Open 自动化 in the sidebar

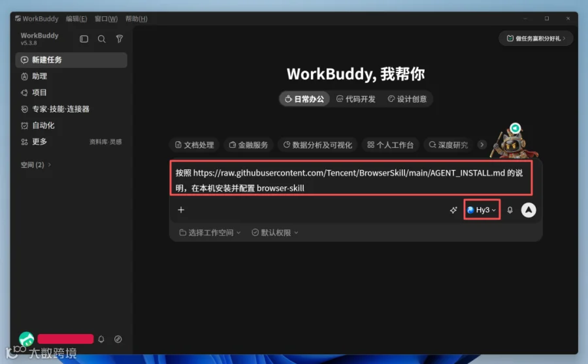click(71, 125)
